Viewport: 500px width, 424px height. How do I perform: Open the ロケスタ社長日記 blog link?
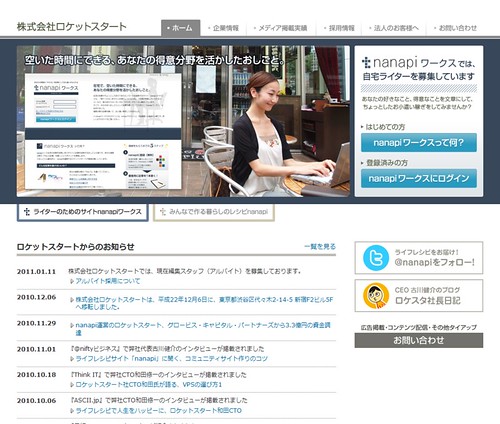[427, 300]
